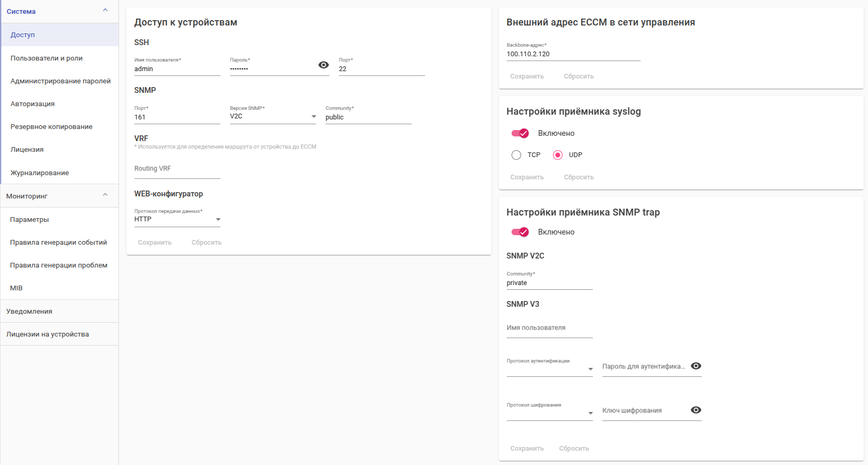This screenshot has width=868, height=465.
Task: Disable the syslog receiver toggle
Action: tap(520, 133)
